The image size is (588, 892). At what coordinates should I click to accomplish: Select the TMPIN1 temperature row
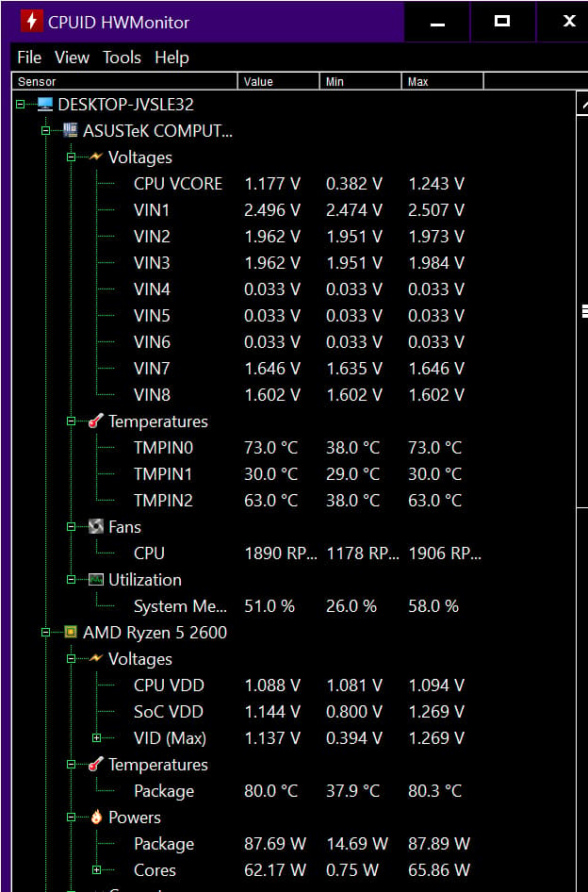tap(299, 474)
